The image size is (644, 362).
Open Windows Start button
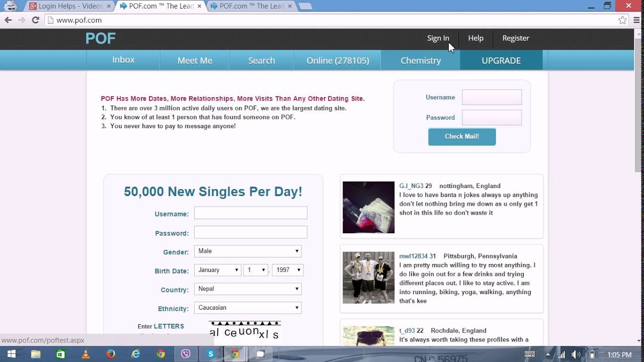(x=11, y=354)
